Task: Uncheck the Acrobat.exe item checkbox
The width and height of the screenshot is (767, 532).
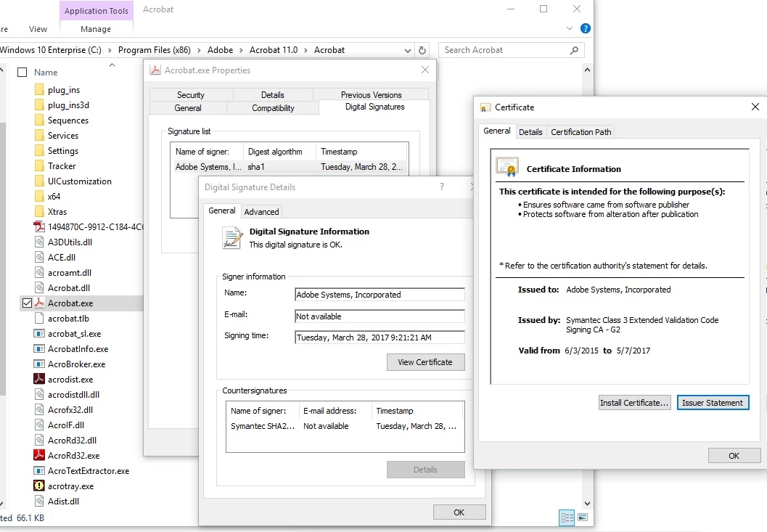Action: pyautogui.click(x=27, y=303)
